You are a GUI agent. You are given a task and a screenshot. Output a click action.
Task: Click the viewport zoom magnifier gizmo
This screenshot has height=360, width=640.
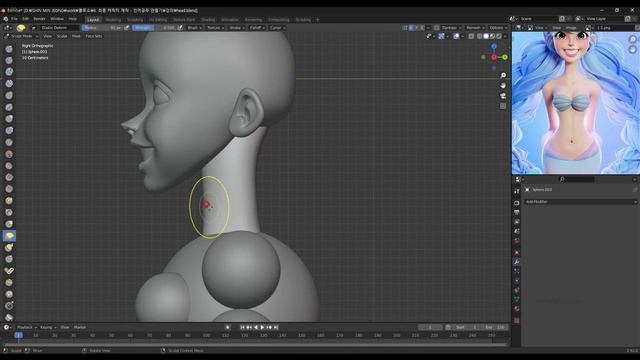[503, 76]
